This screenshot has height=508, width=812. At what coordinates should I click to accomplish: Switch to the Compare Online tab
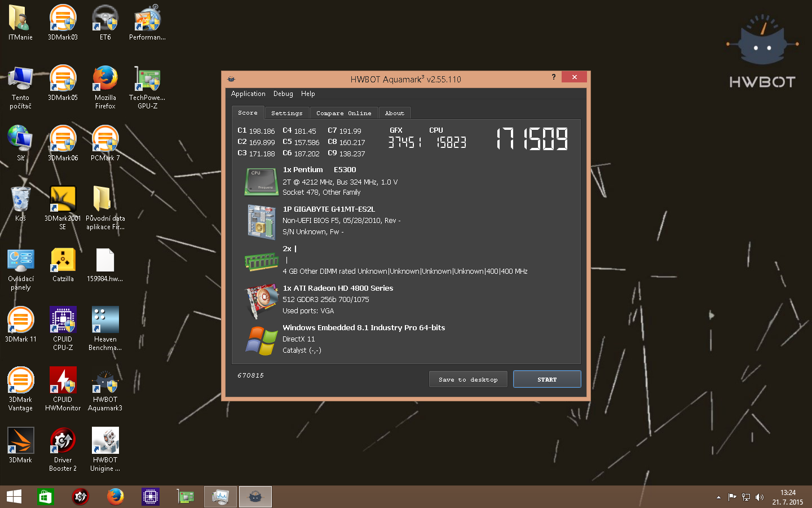pyautogui.click(x=343, y=113)
